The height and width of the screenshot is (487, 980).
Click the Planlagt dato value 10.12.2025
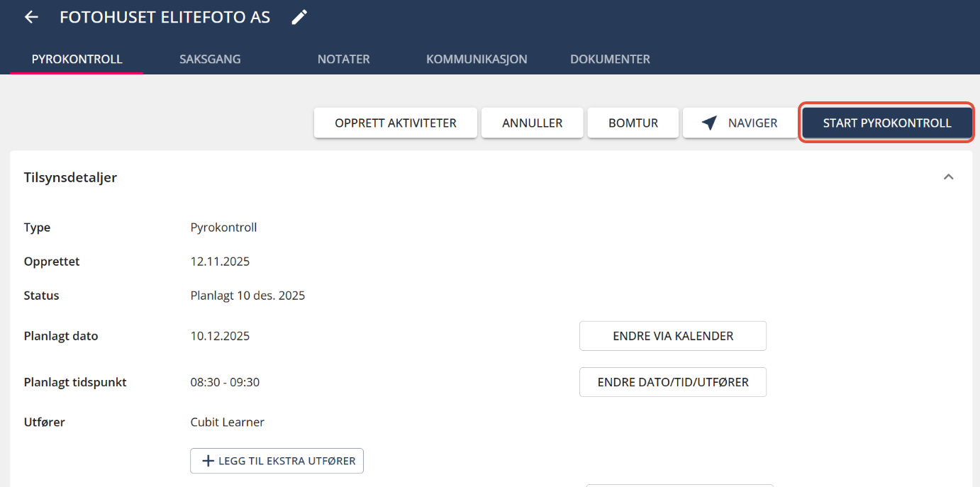coord(220,336)
